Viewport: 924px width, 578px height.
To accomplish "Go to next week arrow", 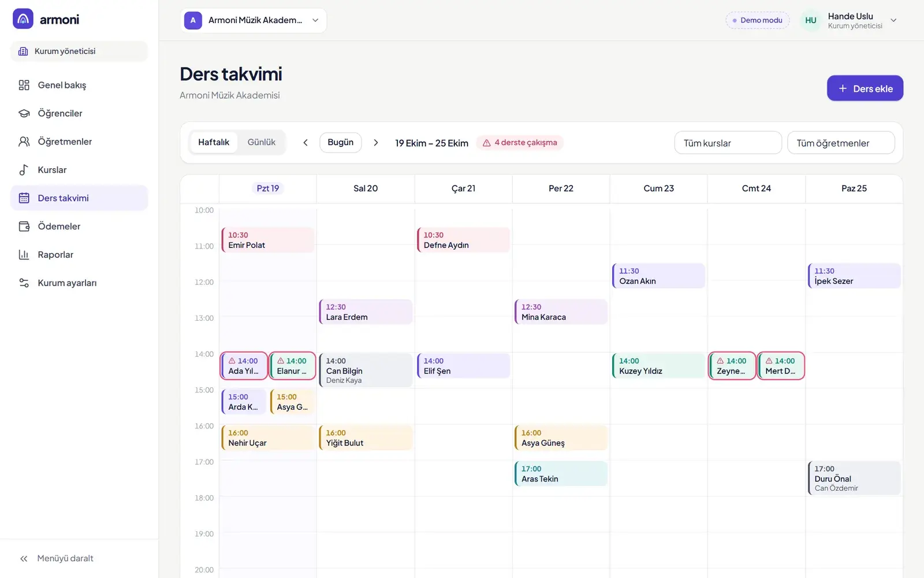I will [376, 143].
